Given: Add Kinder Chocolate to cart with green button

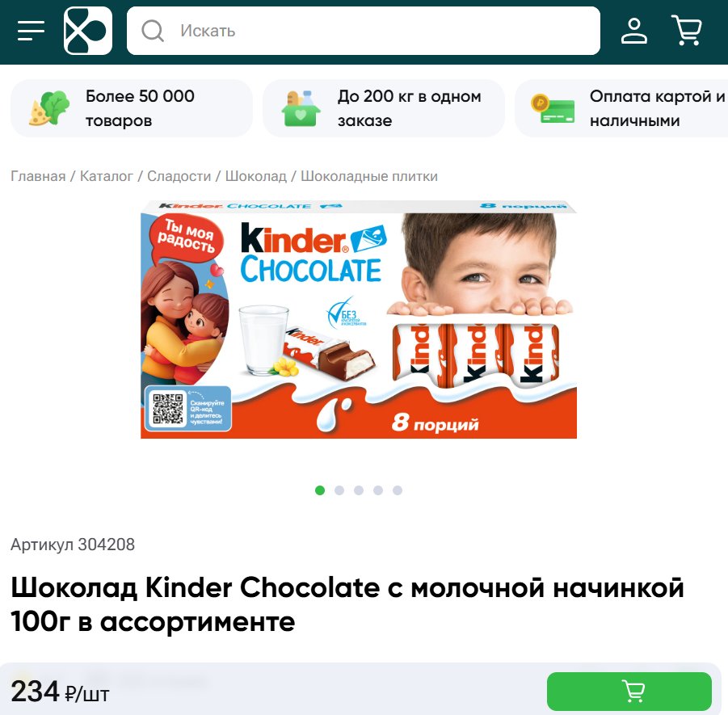Looking at the screenshot, I should 629,692.
